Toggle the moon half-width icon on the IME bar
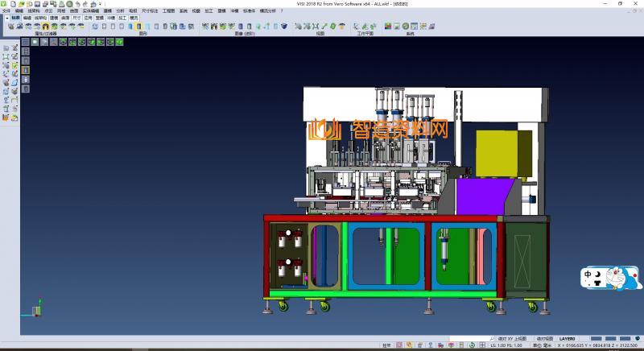 point(598,275)
